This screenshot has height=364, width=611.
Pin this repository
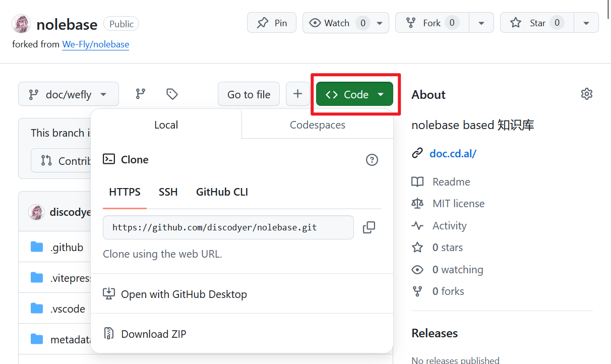(272, 23)
